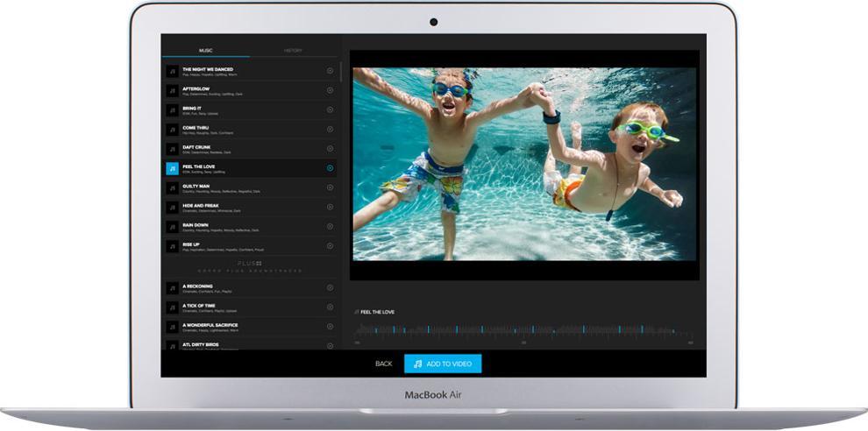Play the Guilty Man track preview

[330, 187]
